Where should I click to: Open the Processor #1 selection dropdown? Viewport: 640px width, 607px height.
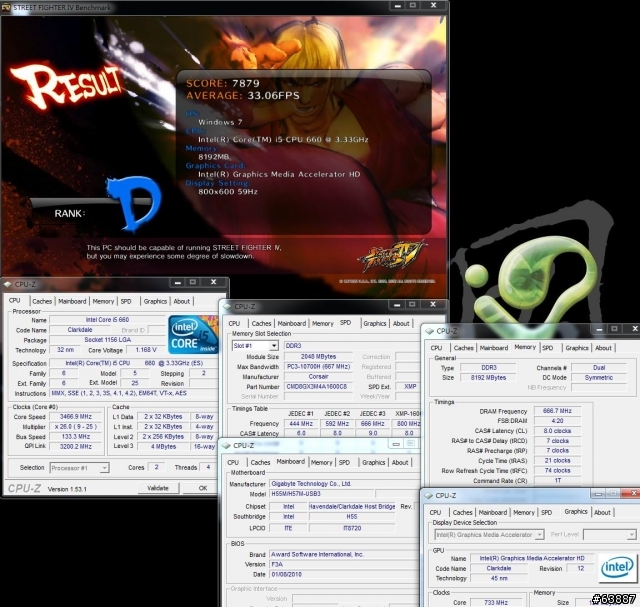tap(104, 468)
